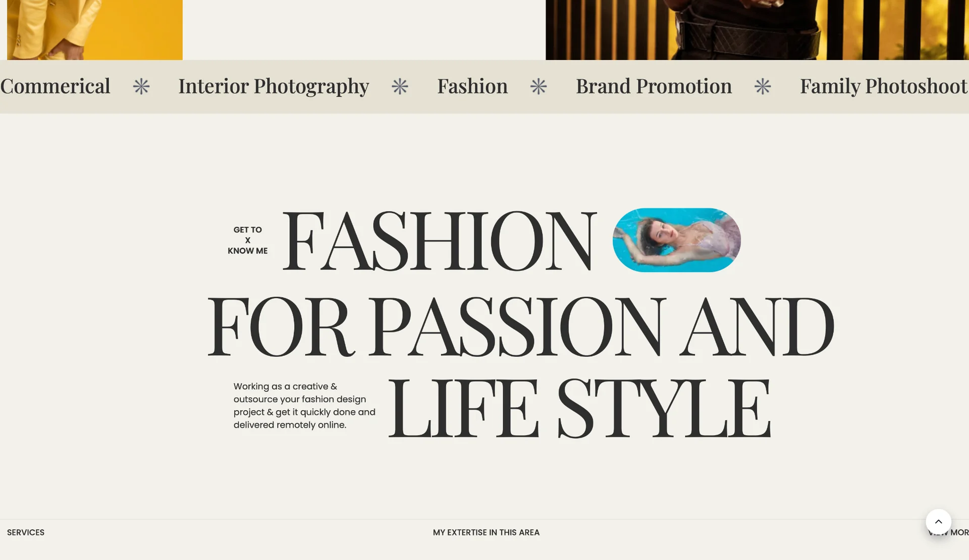Screen dimensions: 969x560
Task: Click the yellow suit photo
Action: (95, 30)
